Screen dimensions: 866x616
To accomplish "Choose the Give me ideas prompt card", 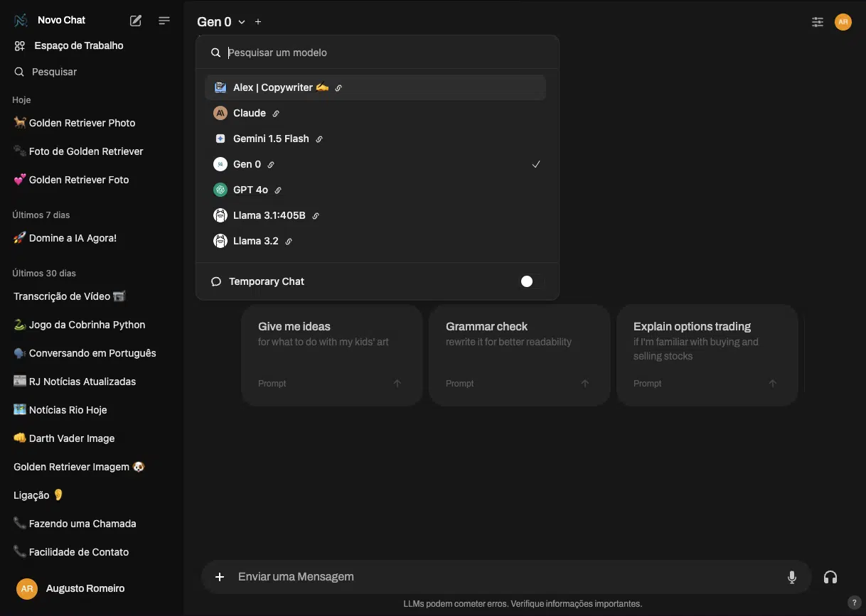I will pyautogui.click(x=332, y=355).
